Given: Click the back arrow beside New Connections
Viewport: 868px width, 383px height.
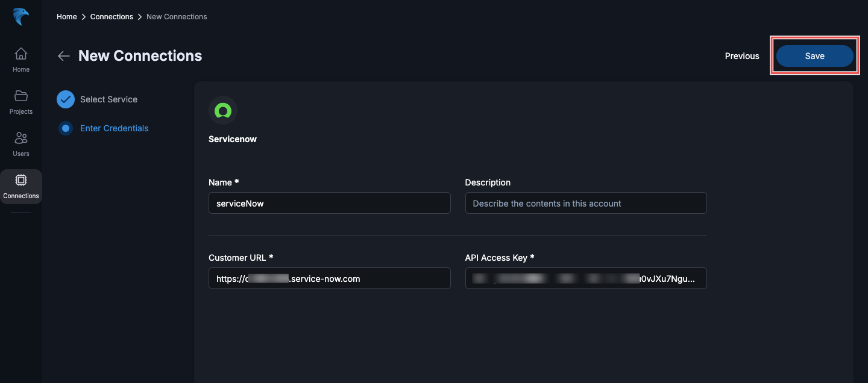Looking at the screenshot, I should (63, 55).
